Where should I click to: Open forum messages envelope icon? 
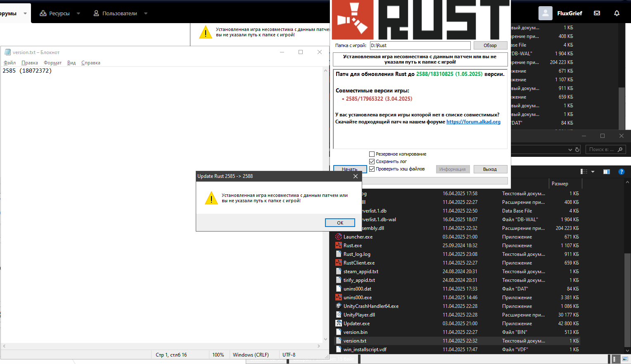[597, 13]
